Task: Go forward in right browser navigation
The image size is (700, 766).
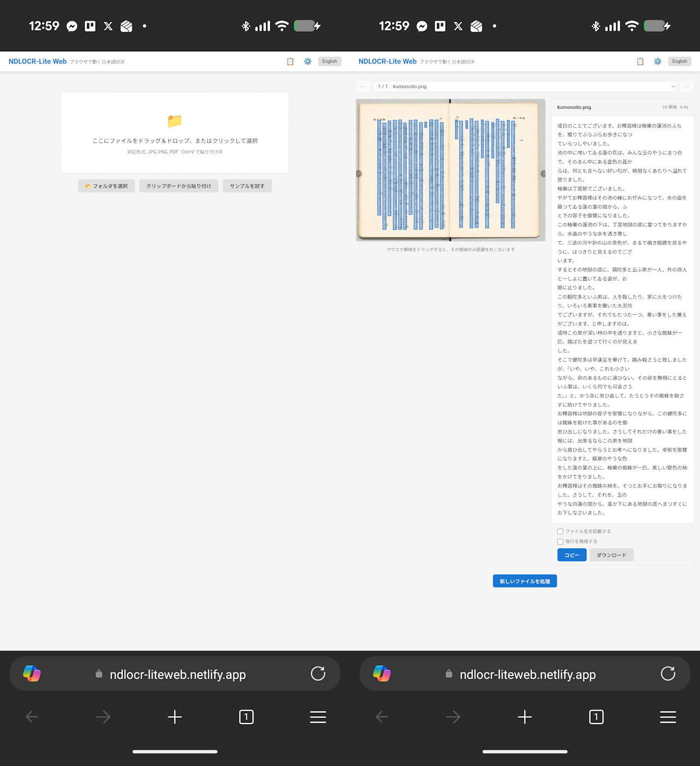Action: tap(453, 717)
